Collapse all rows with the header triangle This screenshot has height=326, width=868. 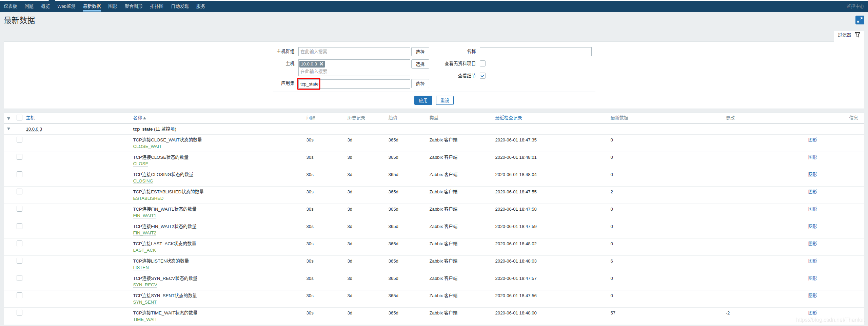(x=9, y=118)
